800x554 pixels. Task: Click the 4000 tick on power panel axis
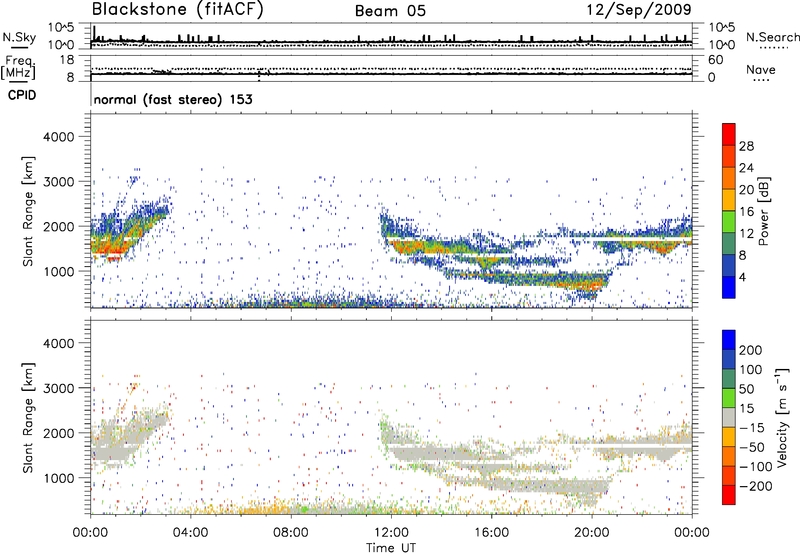58,137
